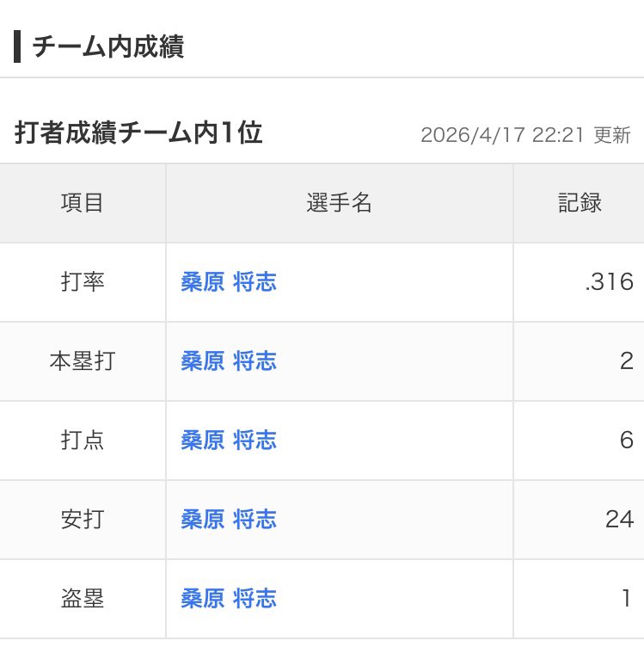
Task: Click the hits record value 24
Action: [x=619, y=520]
